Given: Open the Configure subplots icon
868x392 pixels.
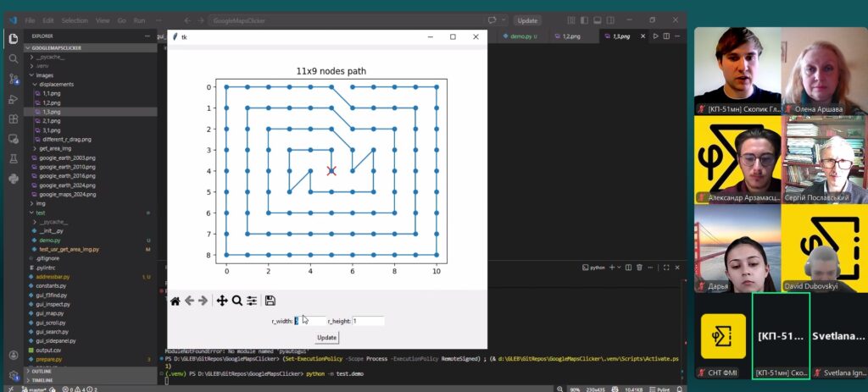Looking at the screenshot, I should pyautogui.click(x=252, y=301).
